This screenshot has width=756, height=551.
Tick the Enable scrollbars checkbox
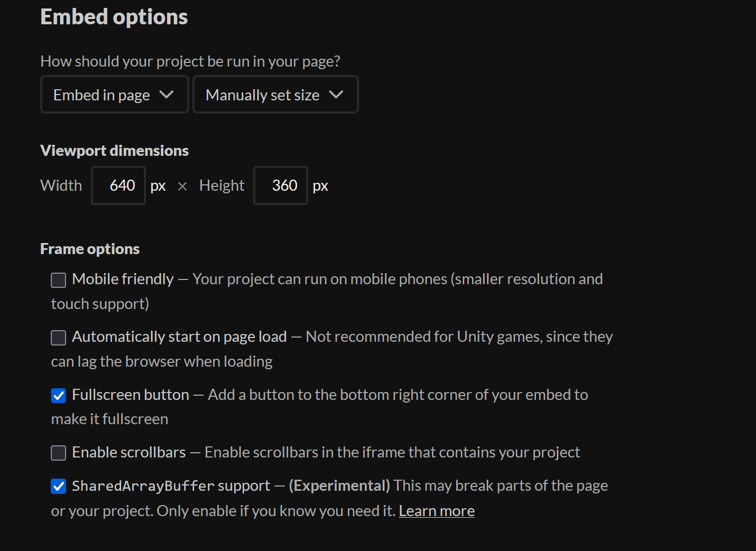coord(59,453)
